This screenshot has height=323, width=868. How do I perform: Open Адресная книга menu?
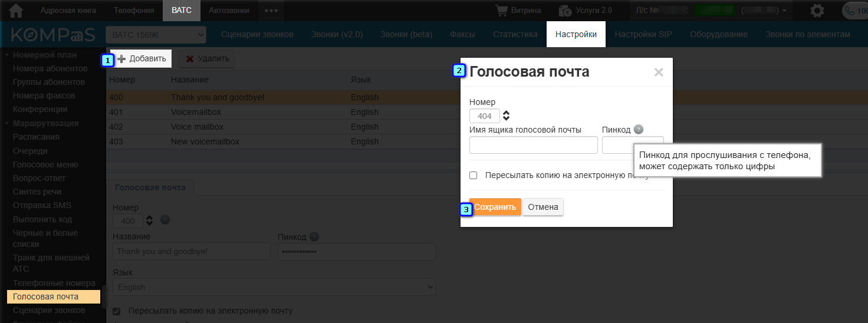pos(68,11)
